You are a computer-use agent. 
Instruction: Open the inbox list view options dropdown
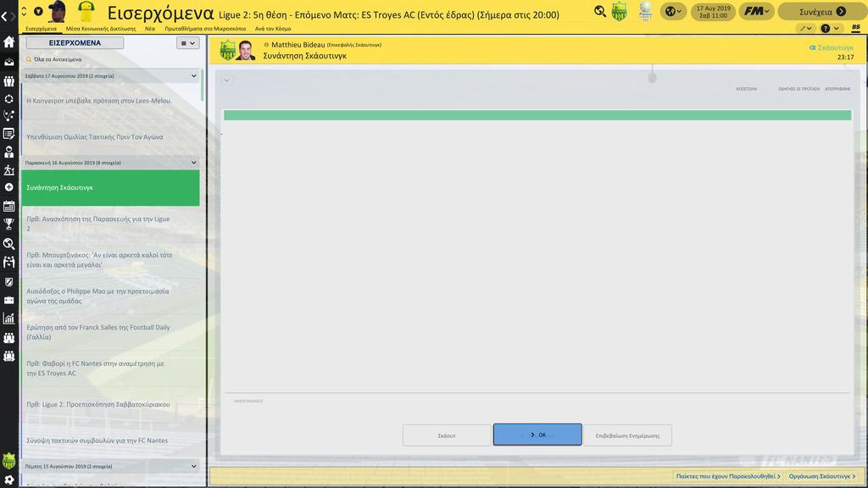coord(187,43)
